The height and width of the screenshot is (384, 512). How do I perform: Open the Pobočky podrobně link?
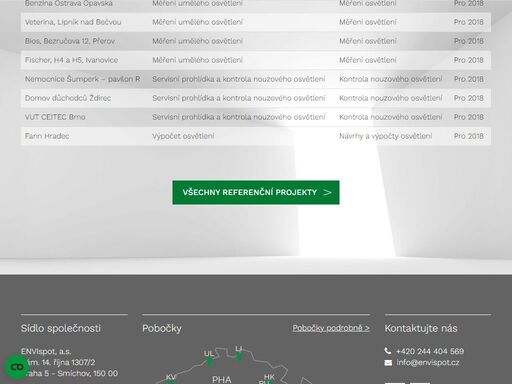(x=331, y=328)
